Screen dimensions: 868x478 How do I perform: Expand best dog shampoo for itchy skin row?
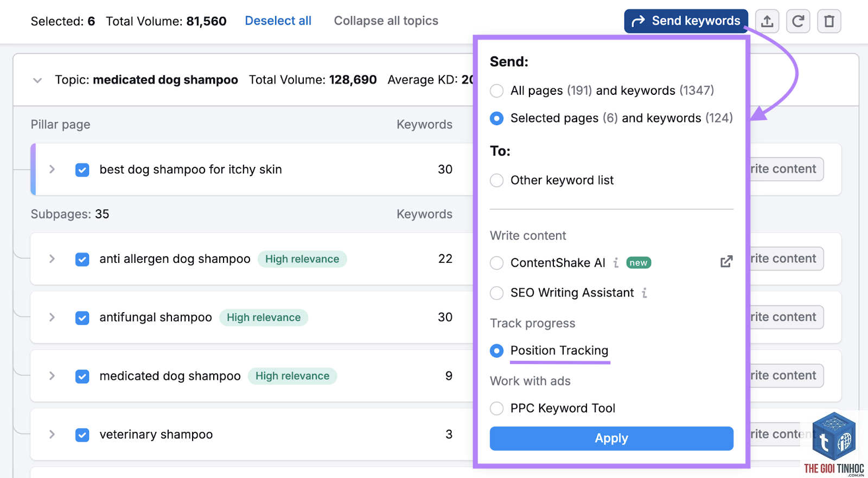(52, 169)
